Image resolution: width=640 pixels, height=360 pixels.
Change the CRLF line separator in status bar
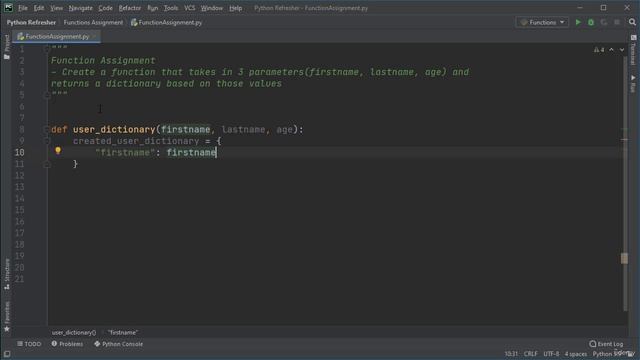coord(531,354)
